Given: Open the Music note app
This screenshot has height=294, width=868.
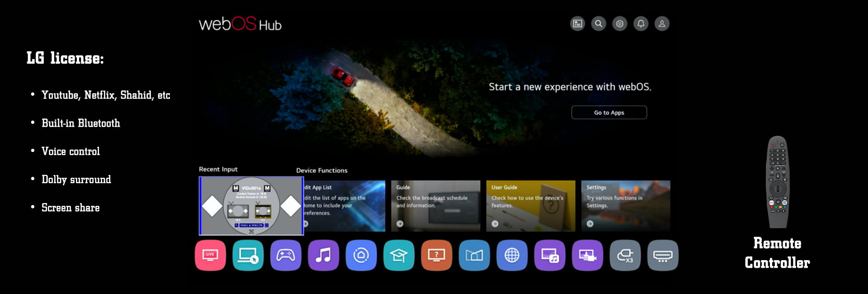Looking at the screenshot, I should pos(323,256).
